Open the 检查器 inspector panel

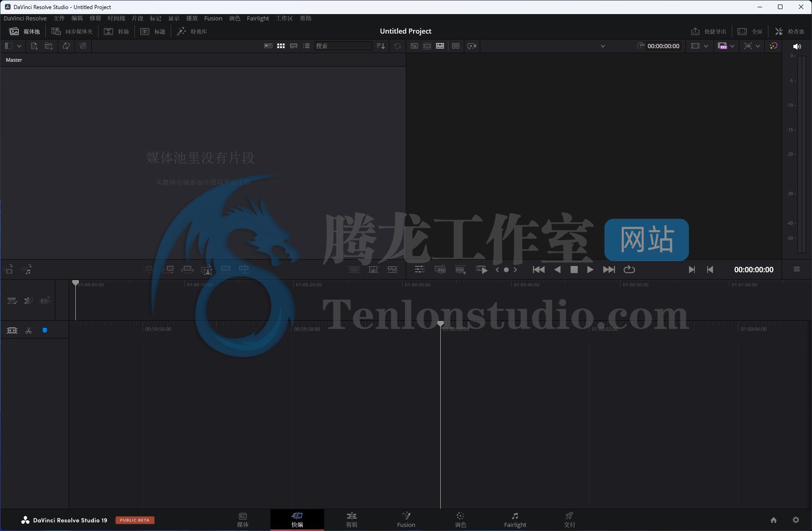(789, 31)
